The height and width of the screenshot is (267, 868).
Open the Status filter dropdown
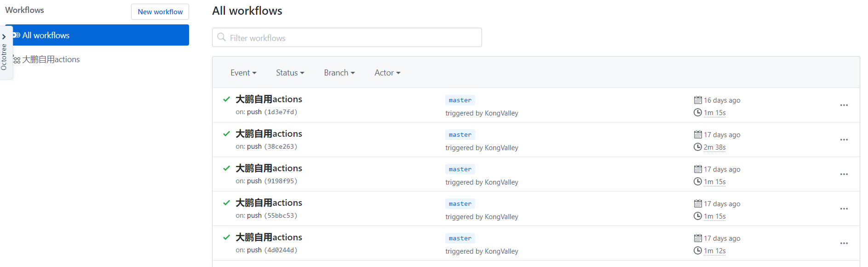point(290,73)
